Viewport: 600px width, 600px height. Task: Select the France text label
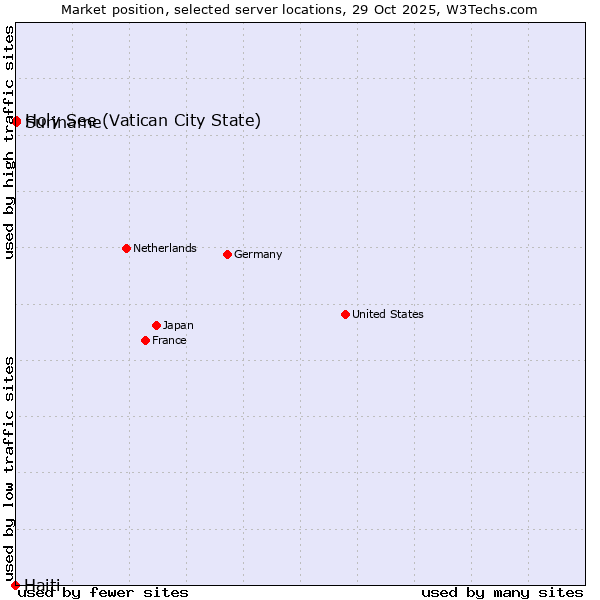(169, 340)
